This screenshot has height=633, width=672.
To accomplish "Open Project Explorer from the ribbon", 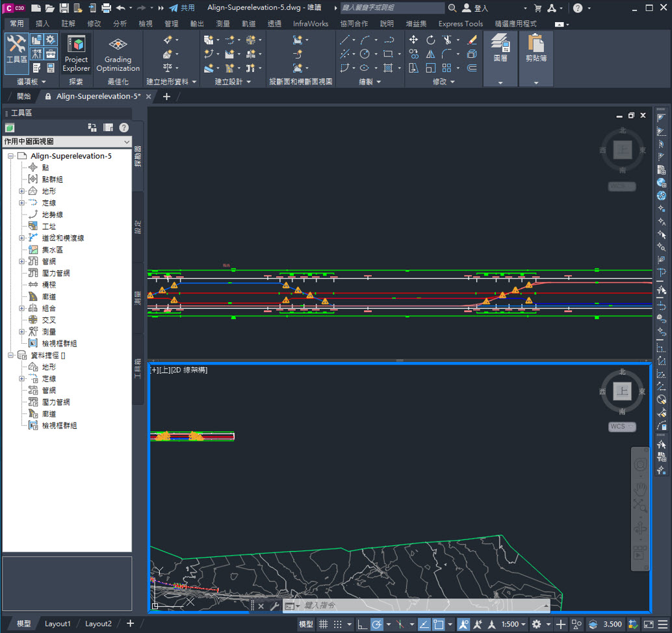I will (x=76, y=53).
